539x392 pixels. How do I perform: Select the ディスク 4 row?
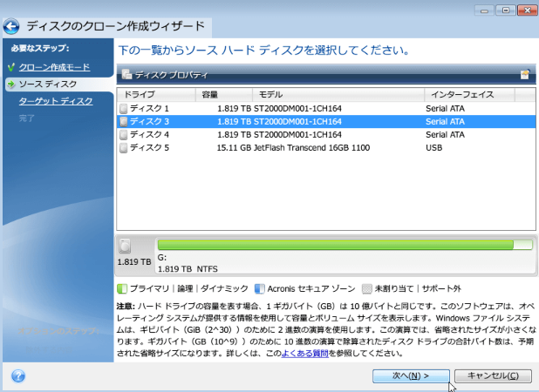(x=326, y=134)
